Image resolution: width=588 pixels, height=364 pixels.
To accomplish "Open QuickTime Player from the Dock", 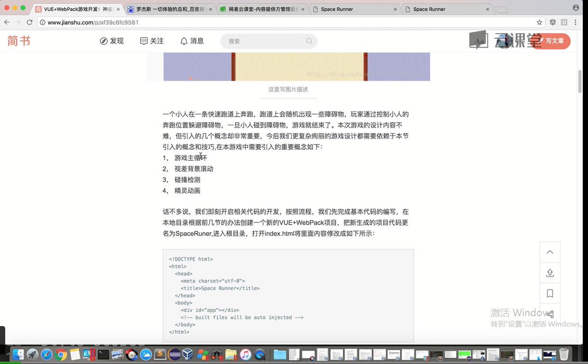I will click(x=260, y=355).
